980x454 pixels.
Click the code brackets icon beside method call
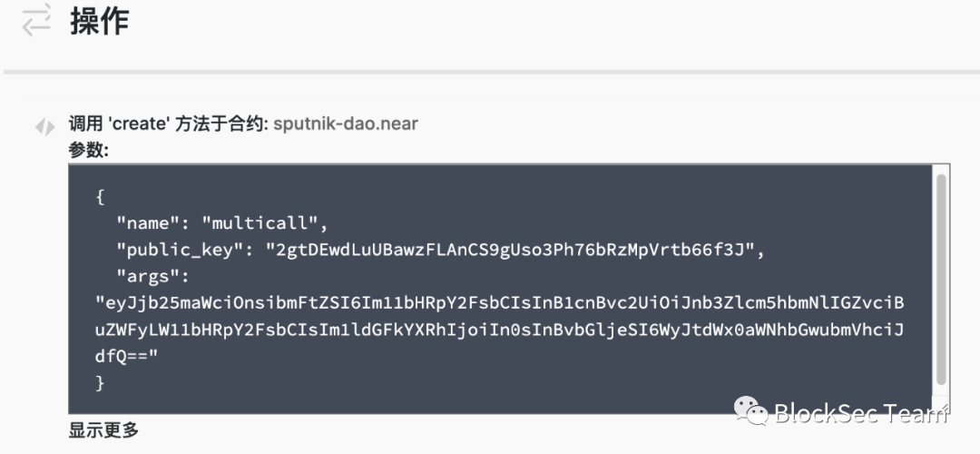pyautogui.click(x=44, y=126)
